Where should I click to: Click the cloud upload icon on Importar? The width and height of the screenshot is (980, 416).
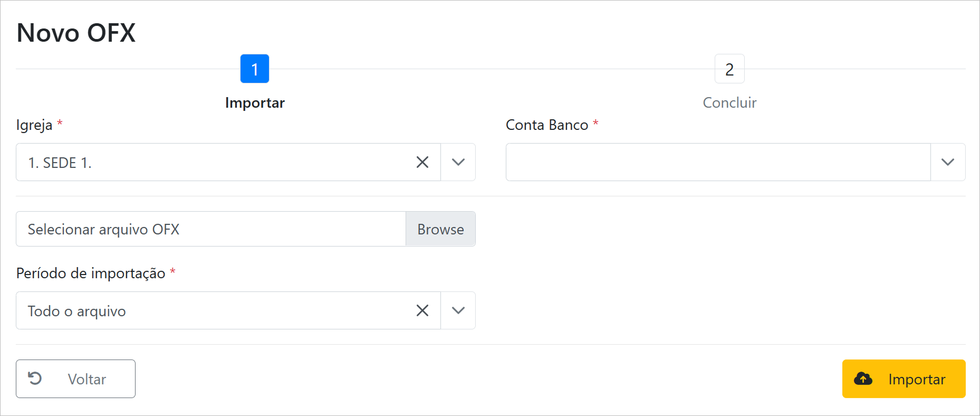pos(863,379)
